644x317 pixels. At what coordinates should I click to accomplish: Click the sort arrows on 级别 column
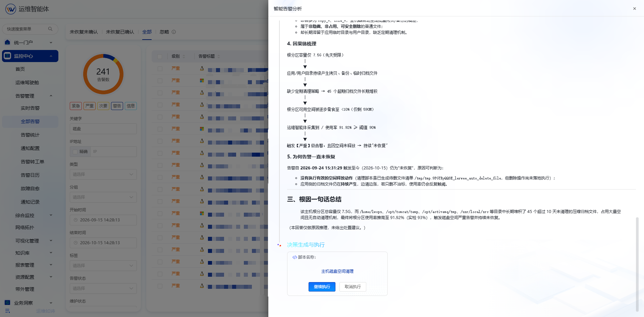[x=184, y=56]
